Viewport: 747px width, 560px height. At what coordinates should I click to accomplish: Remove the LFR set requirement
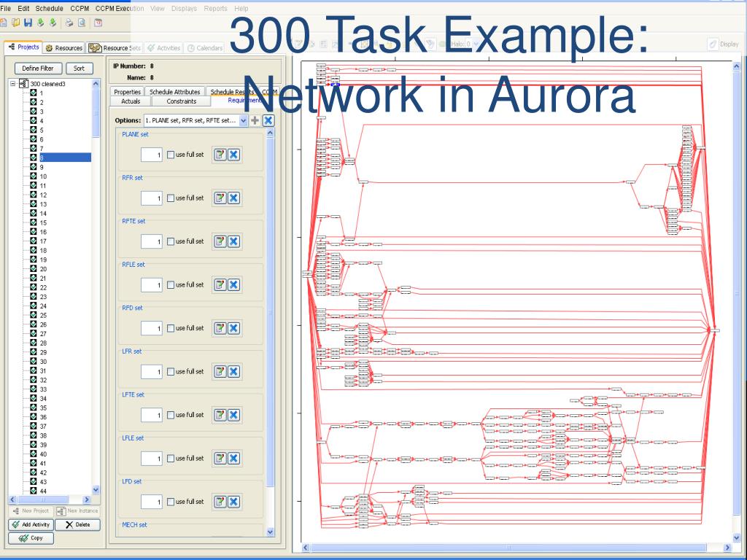tap(233, 371)
